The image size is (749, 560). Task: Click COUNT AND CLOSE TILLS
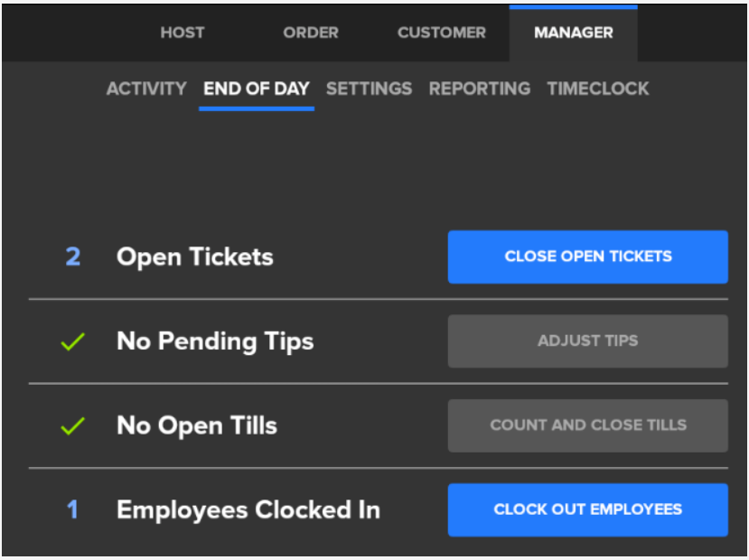click(587, 425)
